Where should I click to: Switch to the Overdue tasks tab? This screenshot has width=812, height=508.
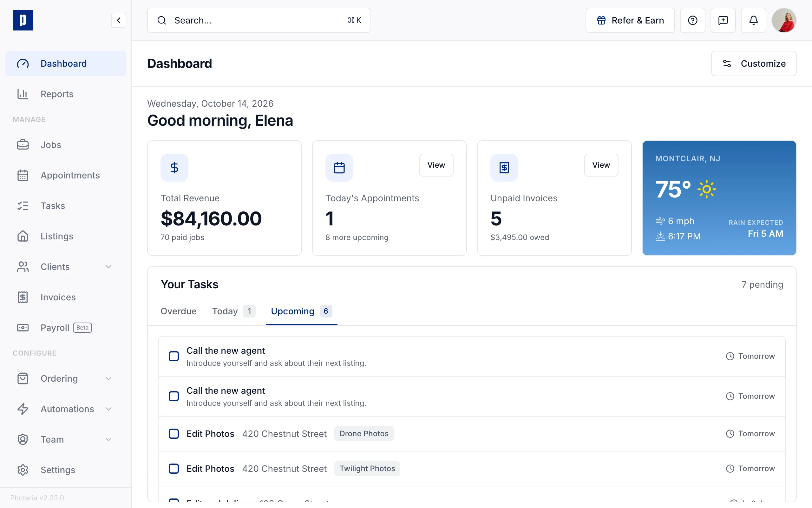click(179, 311)
